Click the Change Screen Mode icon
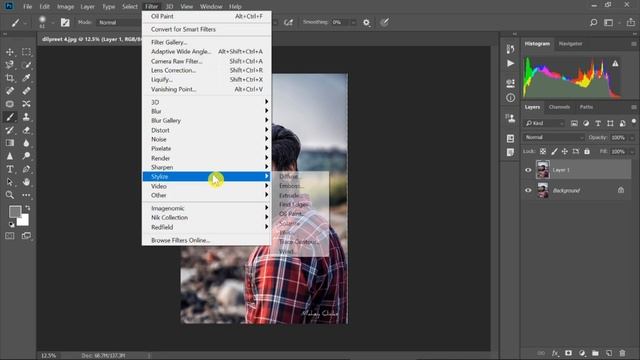The width and height of the screenshot is (640, 360). 27,236
